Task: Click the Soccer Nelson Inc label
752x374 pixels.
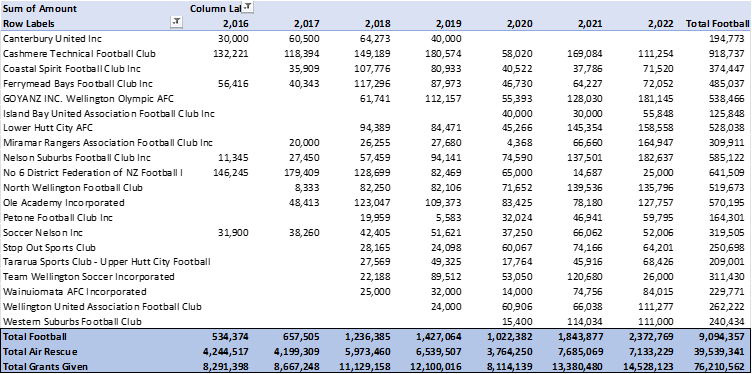Action: click(43, 232)
